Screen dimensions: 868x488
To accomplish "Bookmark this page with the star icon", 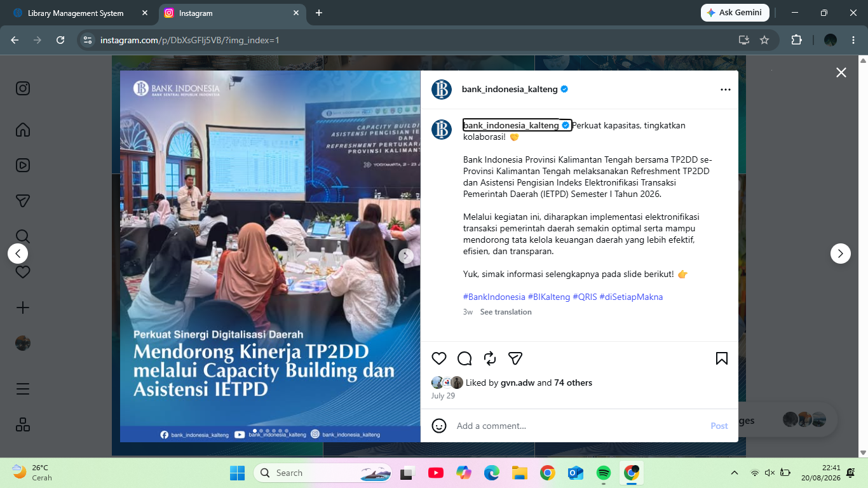I will [x=764, y=40].
